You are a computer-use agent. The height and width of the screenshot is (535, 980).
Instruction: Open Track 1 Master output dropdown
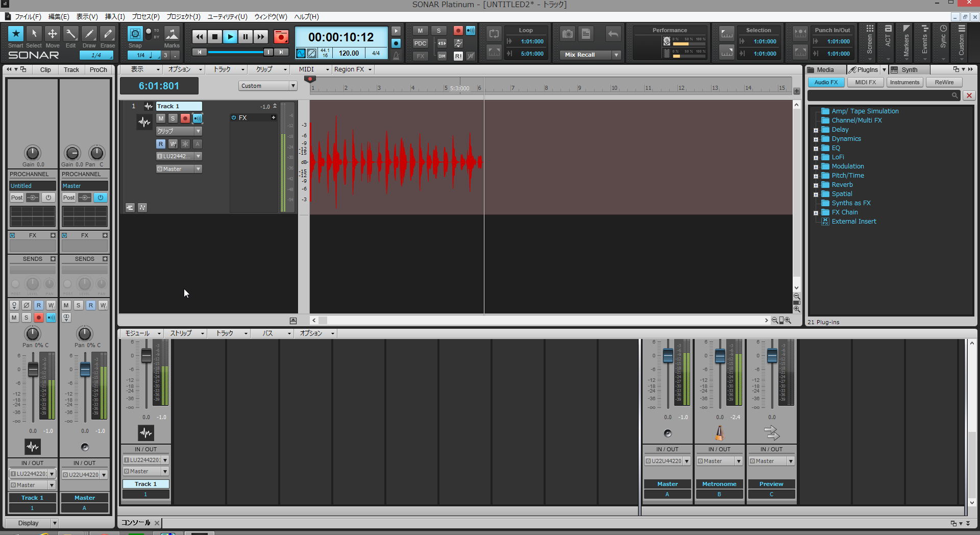point(179,169)
